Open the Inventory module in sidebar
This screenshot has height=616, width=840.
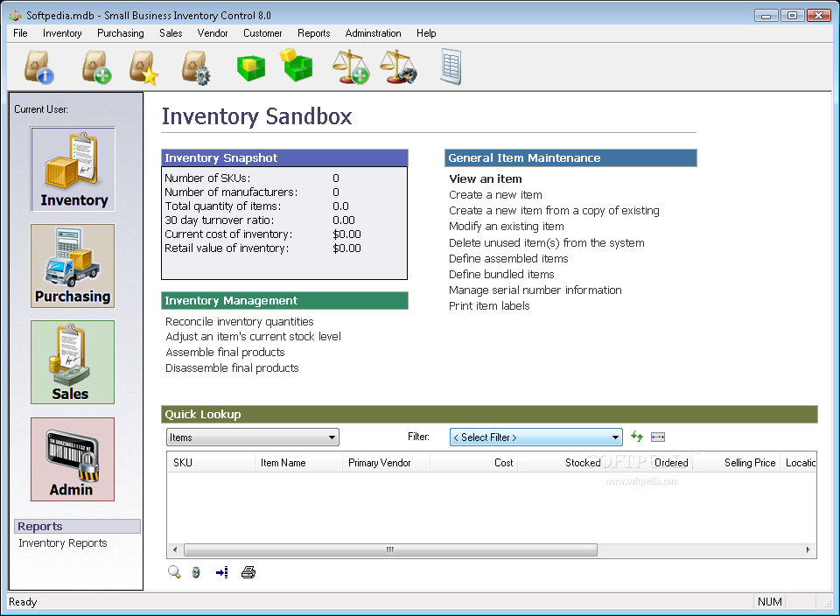click(73, 169)
